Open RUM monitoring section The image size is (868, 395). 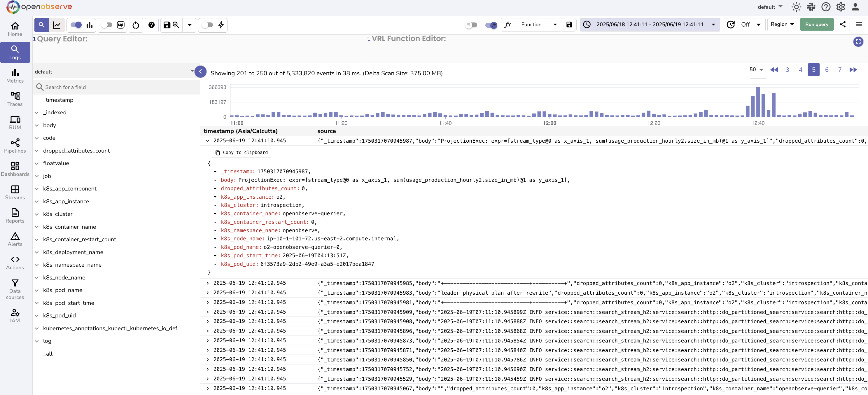[15, 122]
